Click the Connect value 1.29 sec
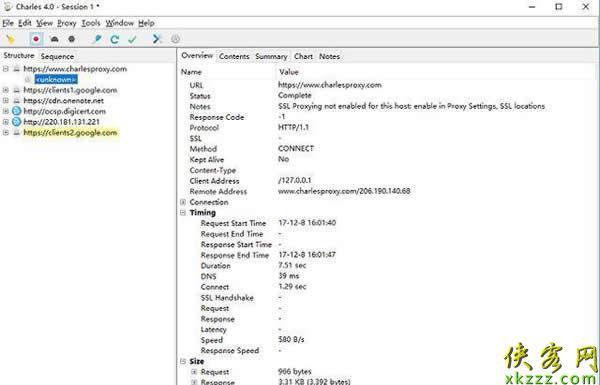Viewport: 600px width, 385px height. pyautogui.click(x=292, y=286)
